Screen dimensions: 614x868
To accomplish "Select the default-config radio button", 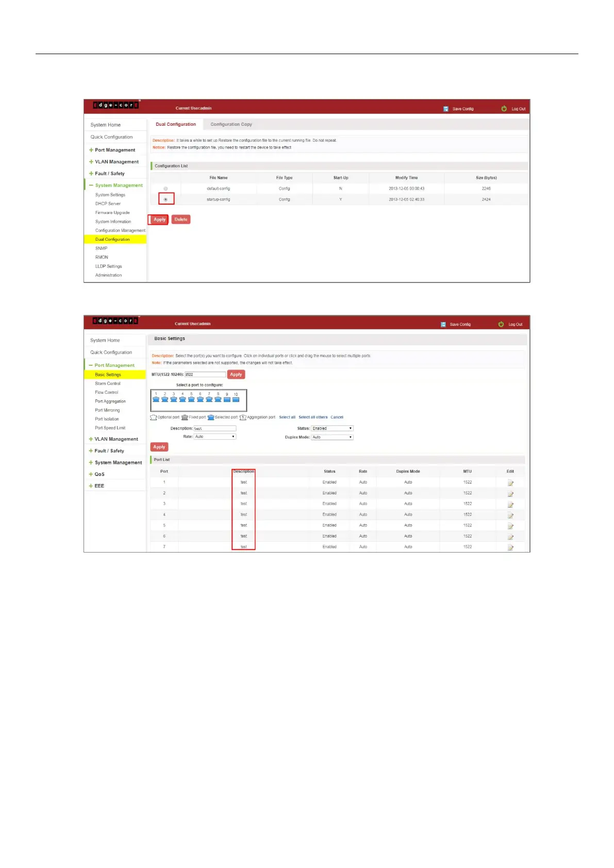I will pos(165,189).
